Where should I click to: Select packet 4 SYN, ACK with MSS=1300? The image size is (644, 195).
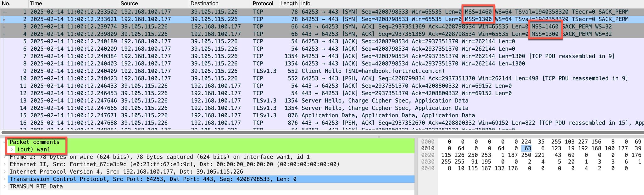pyautogui.click(x=322, y=34)
